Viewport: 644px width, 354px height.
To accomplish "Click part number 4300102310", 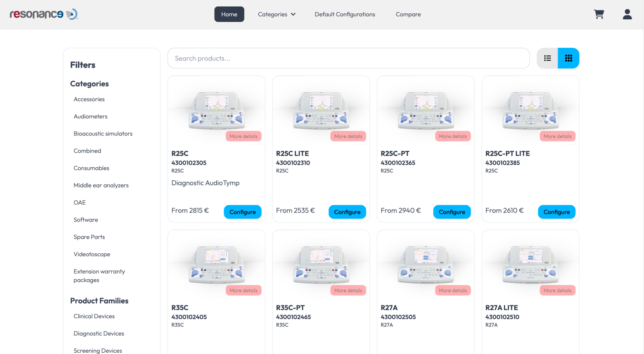I will tap(293, 163).
